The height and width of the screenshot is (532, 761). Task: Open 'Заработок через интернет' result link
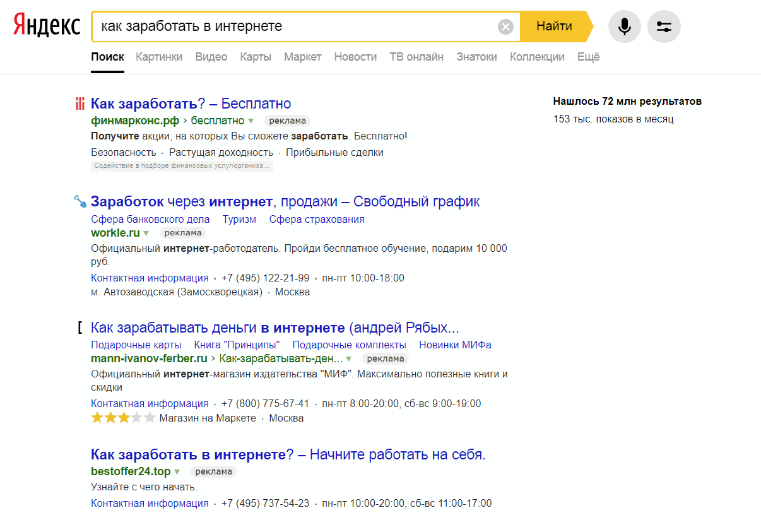[285, 201]
